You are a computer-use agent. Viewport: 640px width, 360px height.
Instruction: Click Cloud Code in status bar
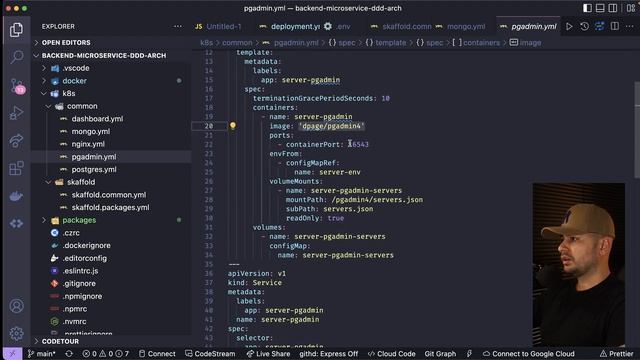click(x=391, y=354)
